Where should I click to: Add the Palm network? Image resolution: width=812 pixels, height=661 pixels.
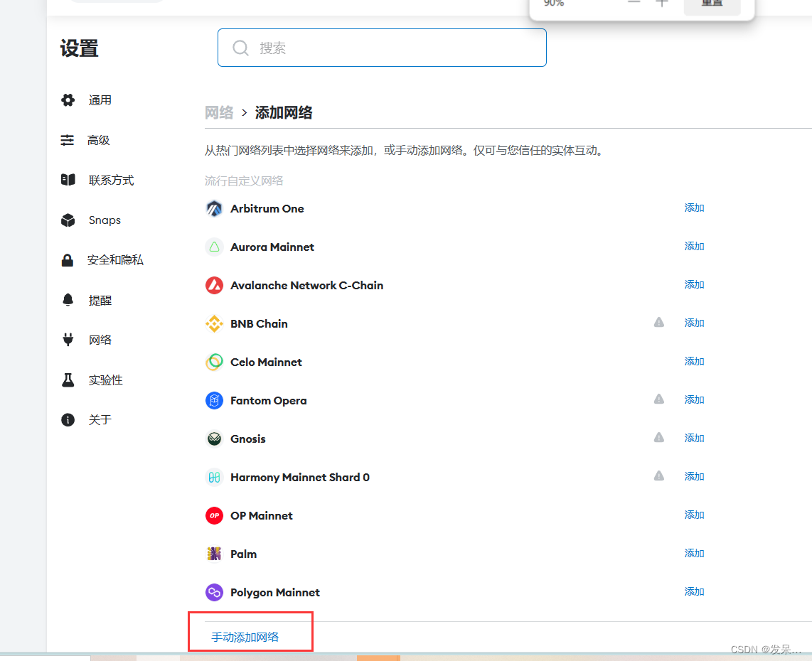[694, 553]
